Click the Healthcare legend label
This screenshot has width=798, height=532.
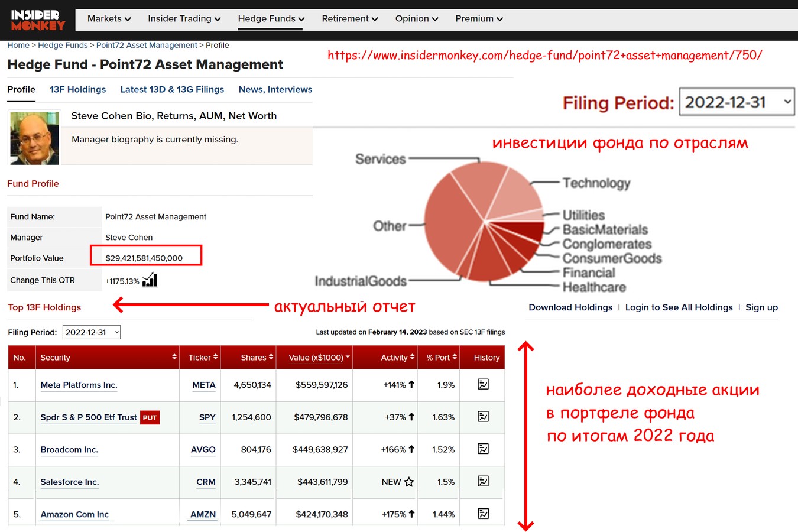point(594,287)
